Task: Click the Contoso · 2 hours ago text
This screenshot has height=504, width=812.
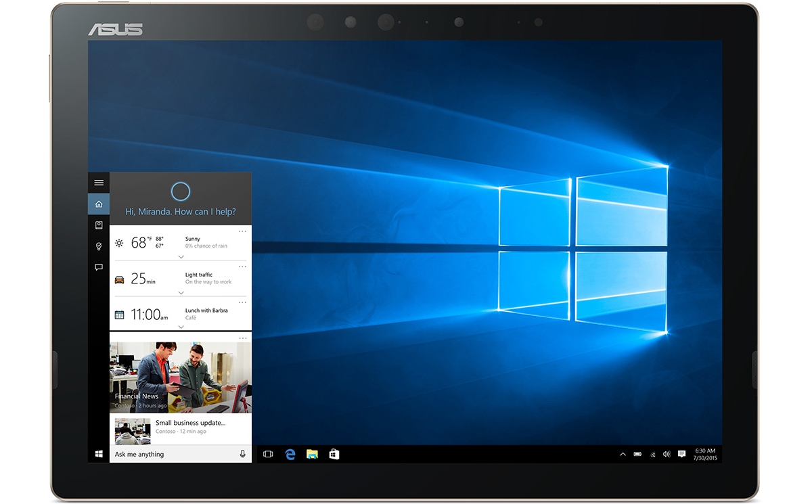Action: [141, 406]
